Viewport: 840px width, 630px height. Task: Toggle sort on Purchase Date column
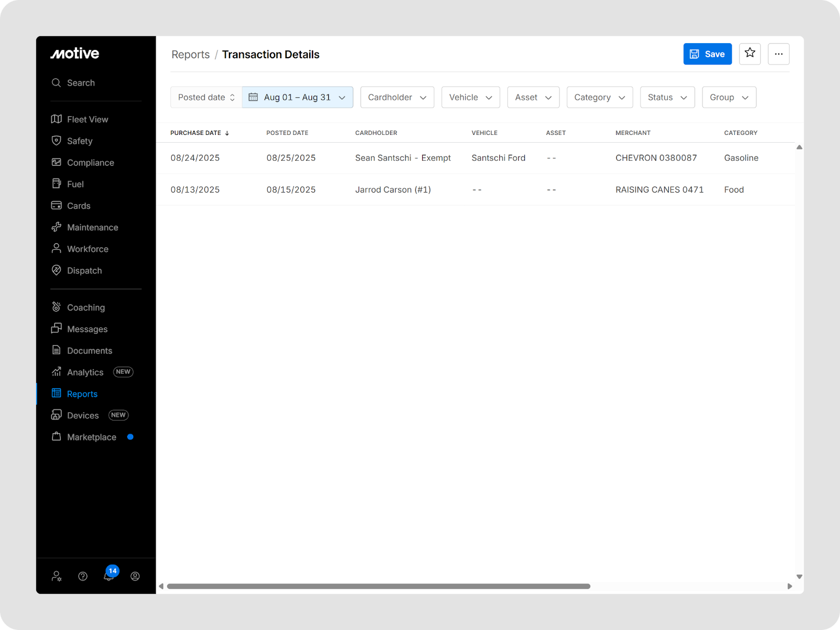pos(199,133)
